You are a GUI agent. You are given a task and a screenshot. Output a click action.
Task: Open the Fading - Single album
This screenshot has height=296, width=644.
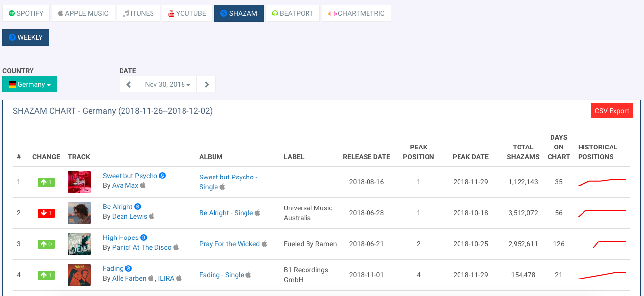coord(221,275)
